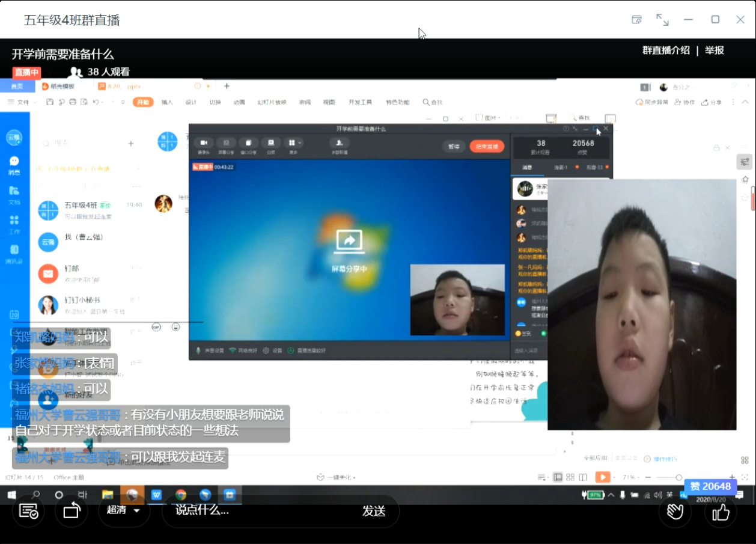Viewport: 756px width, 544px height.
Task: Open the 超清 video quality dropdown
Action: coord(123,510)
